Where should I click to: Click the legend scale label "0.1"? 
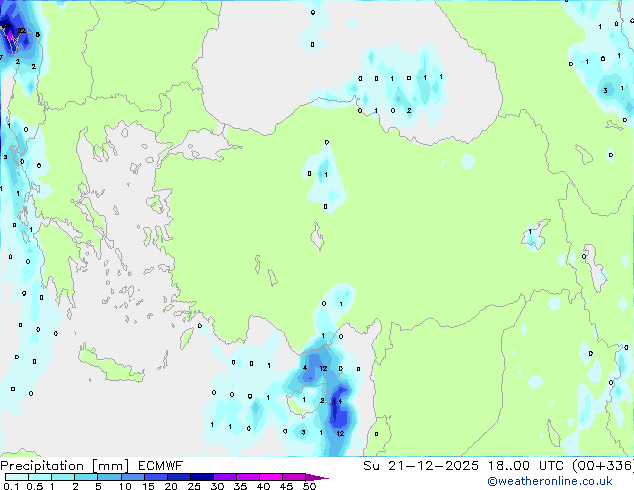11,486
